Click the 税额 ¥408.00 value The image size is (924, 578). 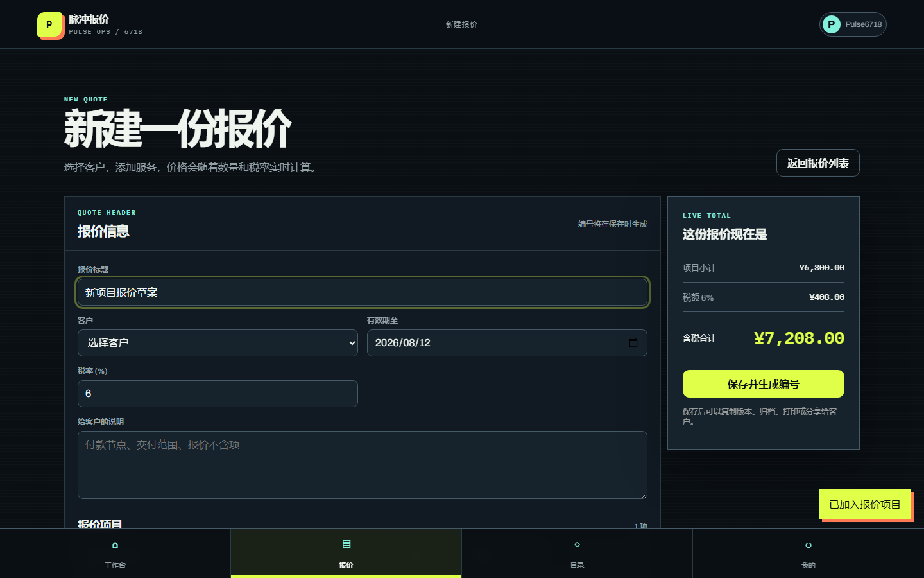click(826, 297)
